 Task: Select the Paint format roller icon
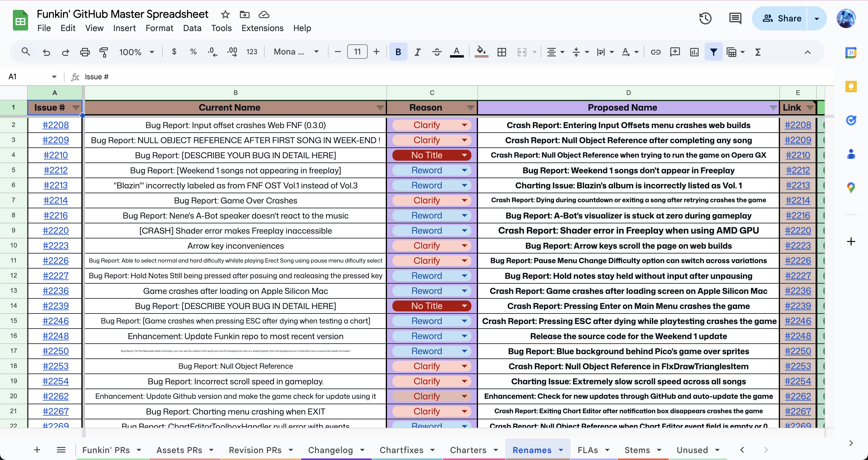point(104,52)
